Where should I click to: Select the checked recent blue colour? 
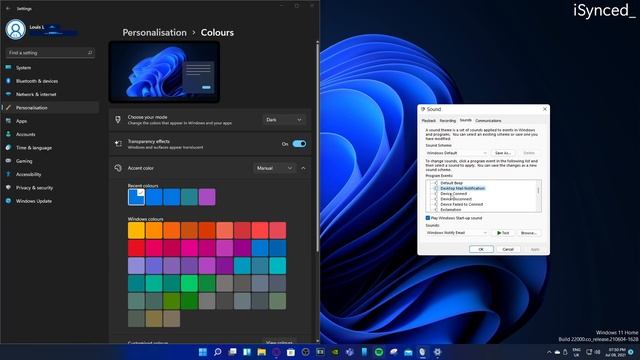(136, 197)
